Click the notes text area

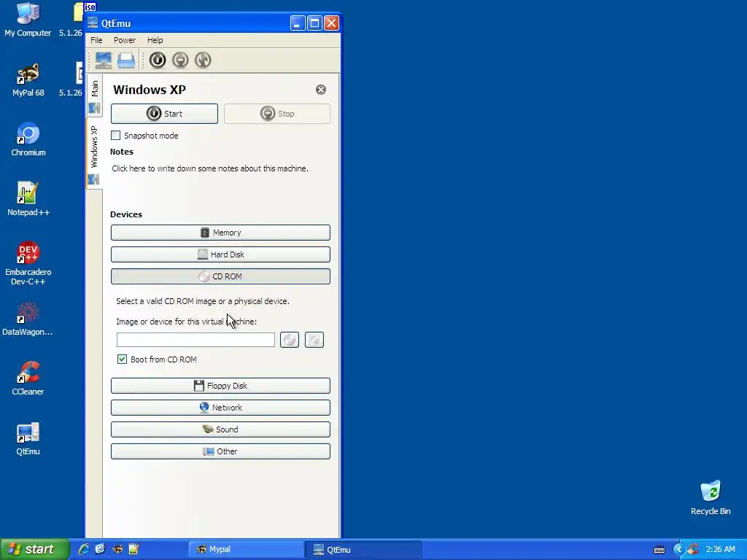[220, 183]
